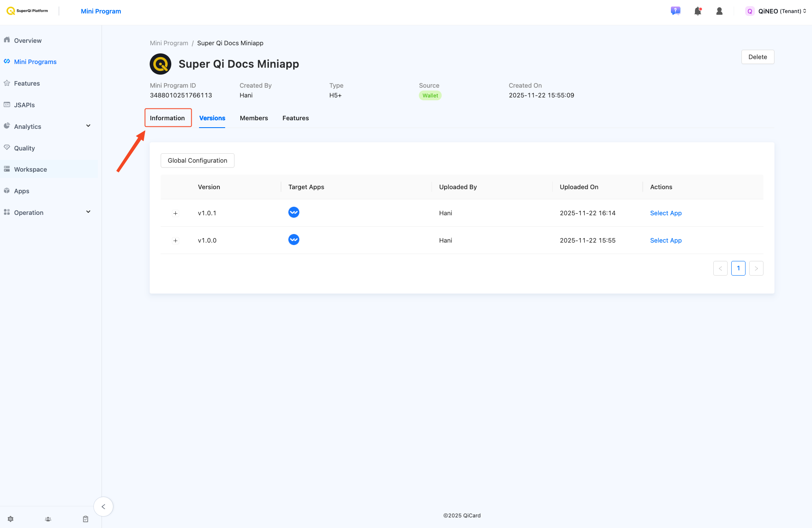Expand the v1.0.1 row
This screenshot has height=528, width=812.
click(175, 213)
